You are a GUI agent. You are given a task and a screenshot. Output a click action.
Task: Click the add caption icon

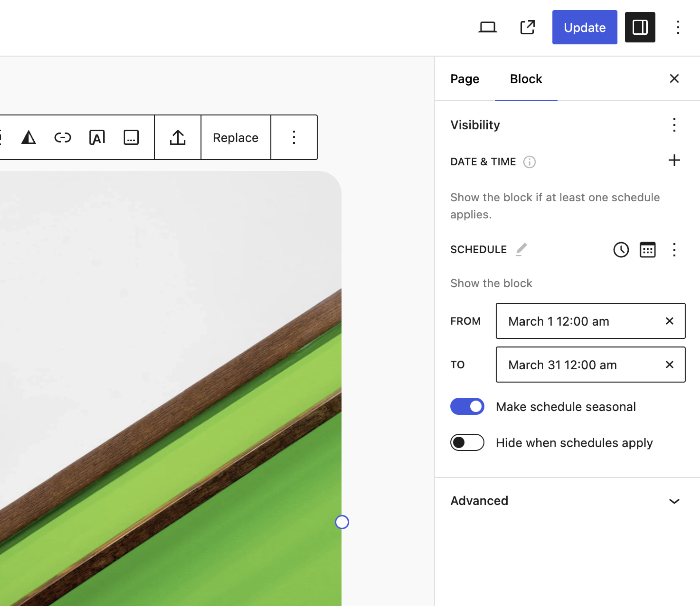(x=131, y=137)
